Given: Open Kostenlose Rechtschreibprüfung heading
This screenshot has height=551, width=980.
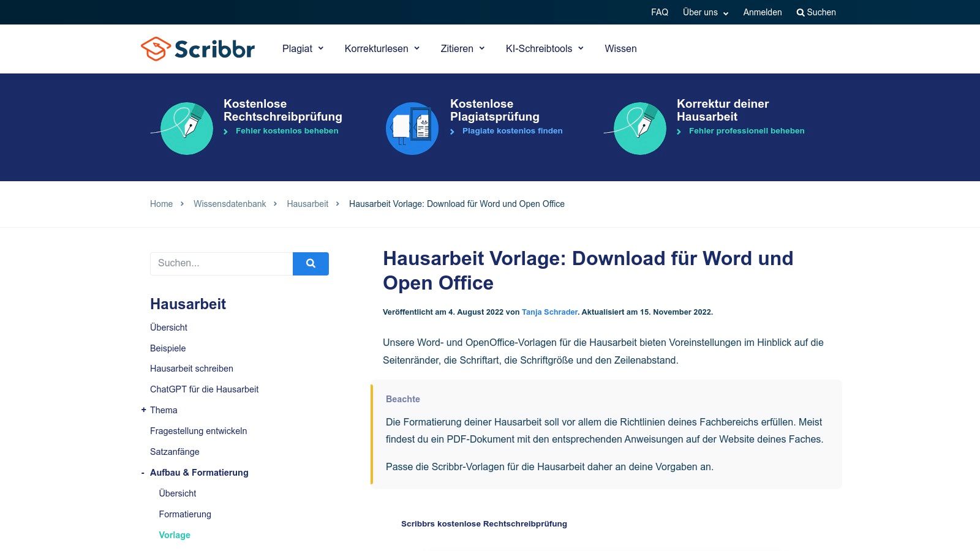Looking at the screenshot, I should pyautogui.click(x=283, y=110).
